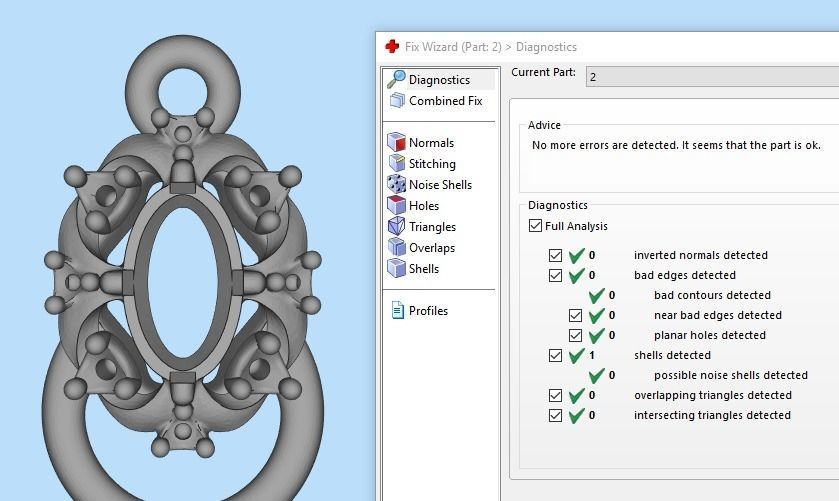Screen dimensions: 839x501
Task: Click the 'bad contours detected' text
Action: (712, 295)
